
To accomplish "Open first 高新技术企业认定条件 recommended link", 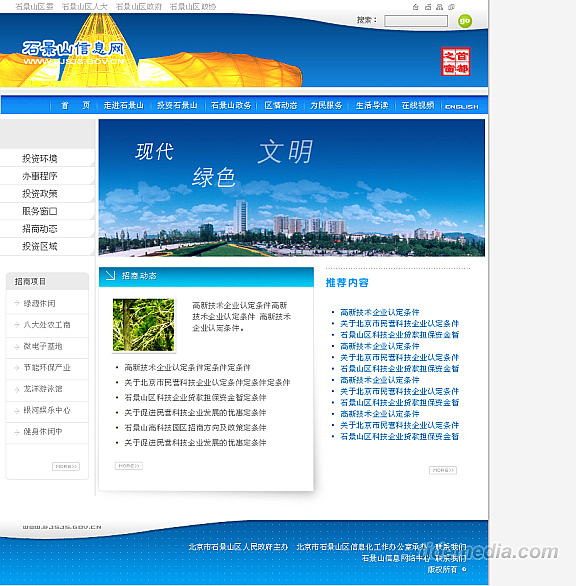I will coord(380,312).
